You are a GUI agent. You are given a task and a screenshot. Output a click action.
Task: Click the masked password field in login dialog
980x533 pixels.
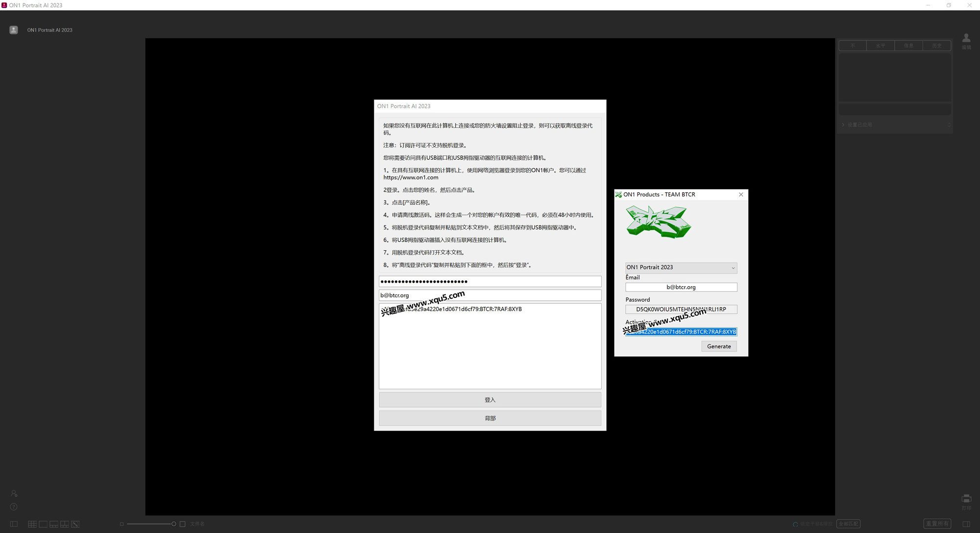[490, 282]
